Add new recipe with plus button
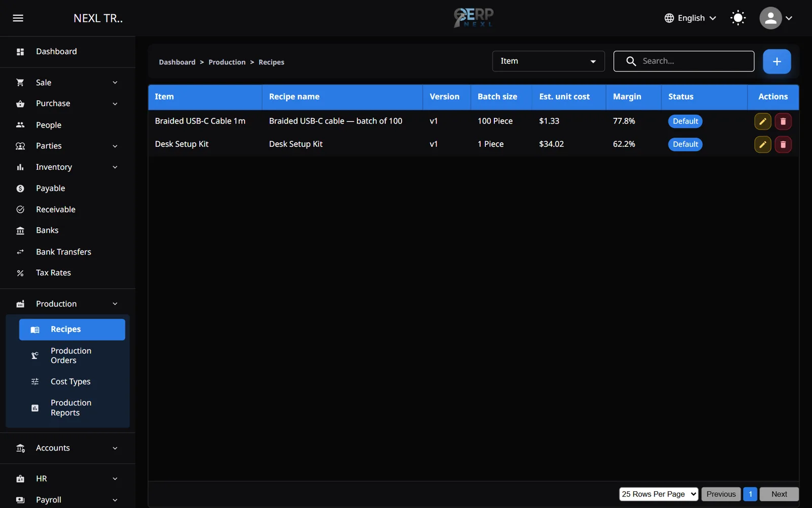Viewport: 812px width, 508px height. 776,61
